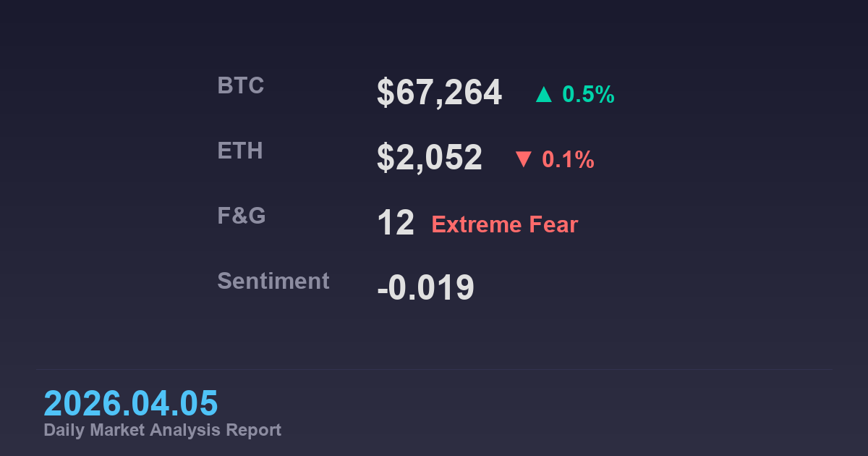This screenshot has height=456, width=868.
Task: Click the Daily Market Analysis Report subtitle
Action: (162, 430)
